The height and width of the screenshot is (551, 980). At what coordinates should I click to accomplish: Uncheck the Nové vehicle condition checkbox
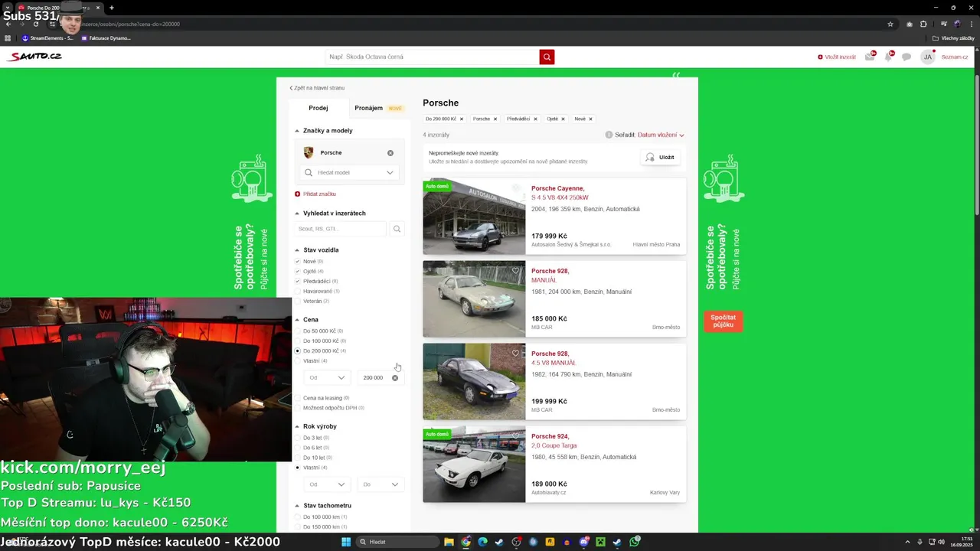point(298,262)
